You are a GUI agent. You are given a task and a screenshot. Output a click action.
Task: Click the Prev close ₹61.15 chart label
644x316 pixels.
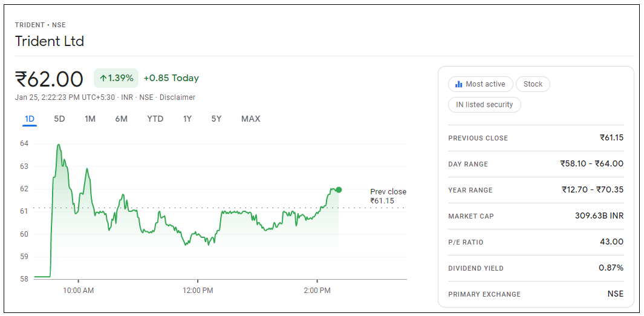coord(388,196)
